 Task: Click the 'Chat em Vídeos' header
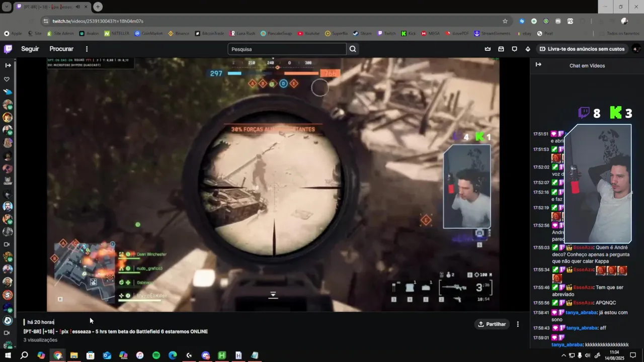pyautogui.click(x=587, y=66)
